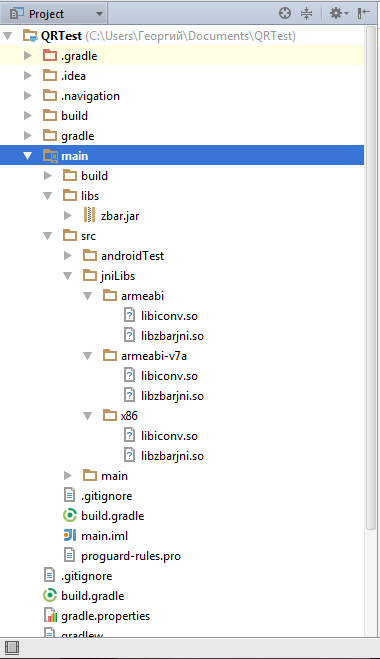
Task: Click the scroll-from-source target icon
Action: pyautogui.click(x=285, y=13)
